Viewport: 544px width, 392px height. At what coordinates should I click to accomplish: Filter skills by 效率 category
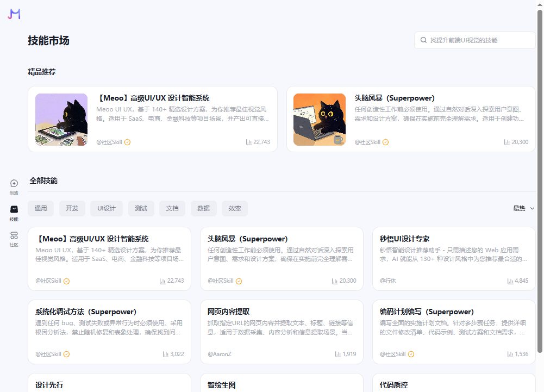[x=235, y=208]
